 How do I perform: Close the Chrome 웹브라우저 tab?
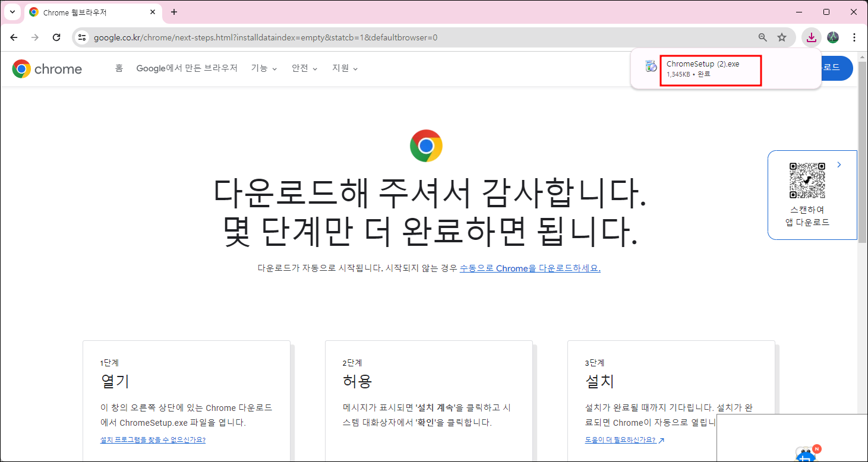(152, 12)
